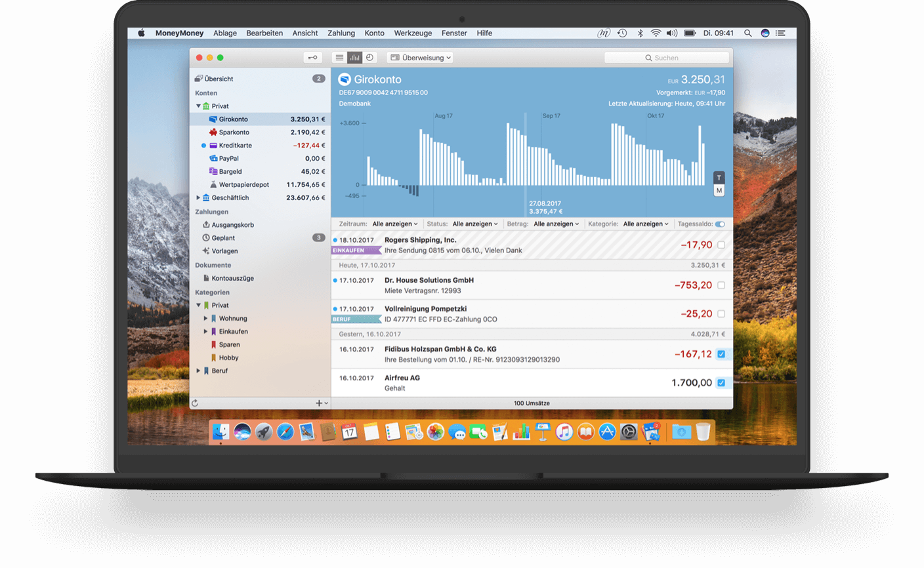
Task: Switch to transaction list view icon
Action: coord(339,58)
